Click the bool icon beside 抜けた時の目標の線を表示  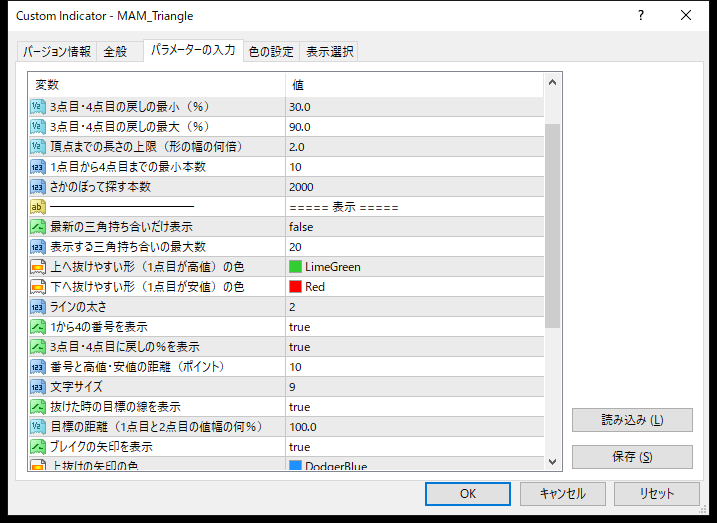tap(38, 407)
